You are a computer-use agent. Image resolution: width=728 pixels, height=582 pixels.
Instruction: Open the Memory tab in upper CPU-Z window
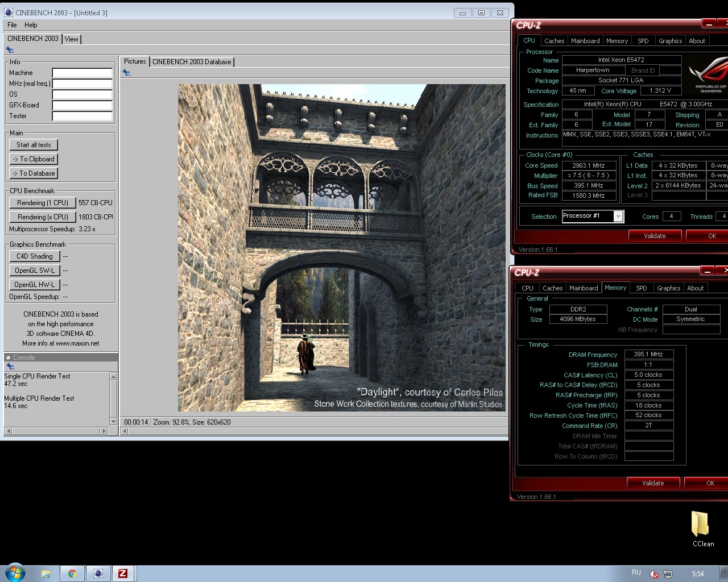617,41
